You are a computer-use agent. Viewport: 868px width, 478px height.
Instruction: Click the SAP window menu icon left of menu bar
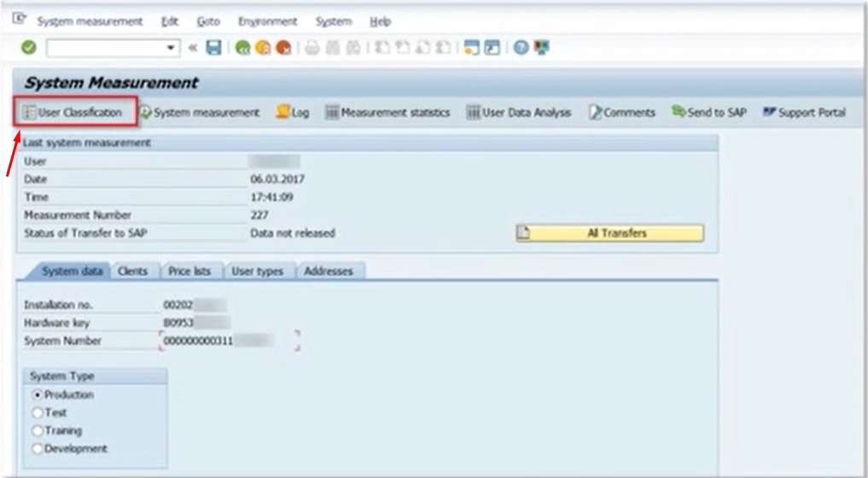(20, 20)
